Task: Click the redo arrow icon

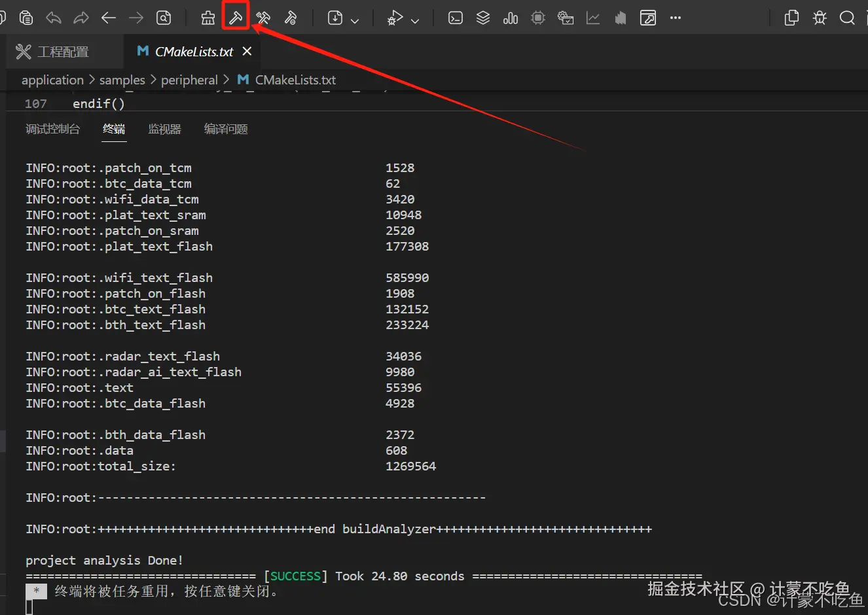Action: coord(81,18)
